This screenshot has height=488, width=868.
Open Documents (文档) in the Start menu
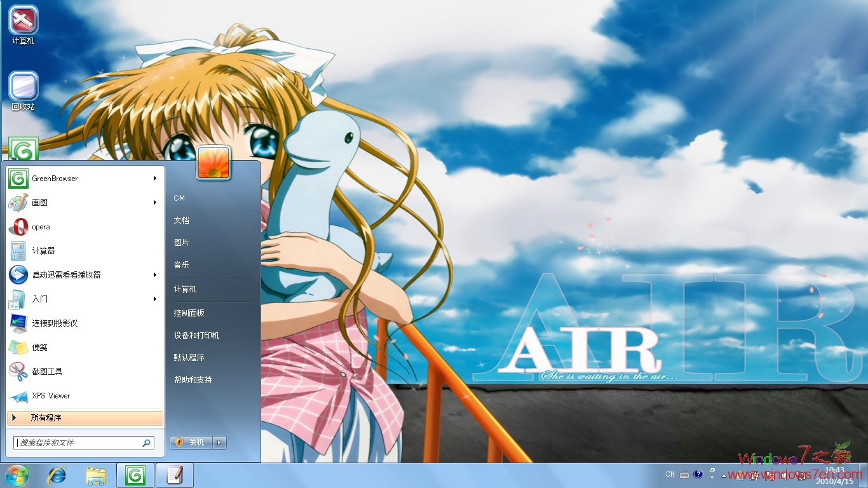pyautogui.click(x=213, y=220)
